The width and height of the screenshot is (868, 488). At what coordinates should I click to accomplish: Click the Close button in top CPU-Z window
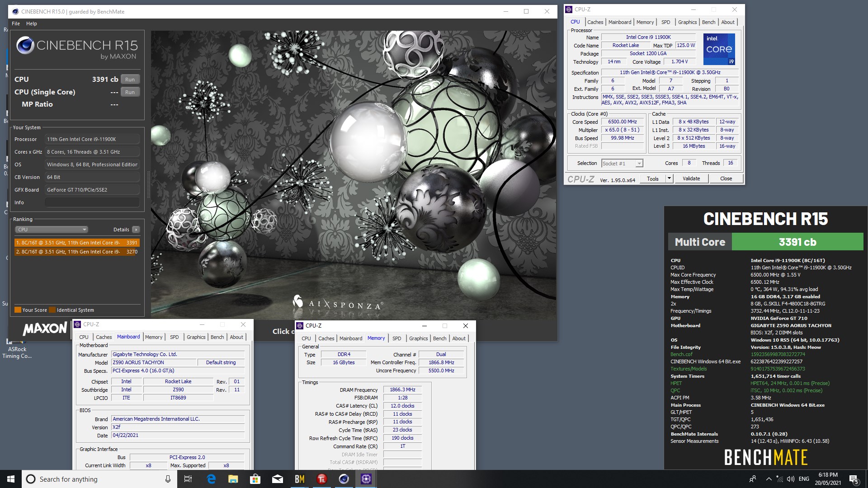coord(726,178)
